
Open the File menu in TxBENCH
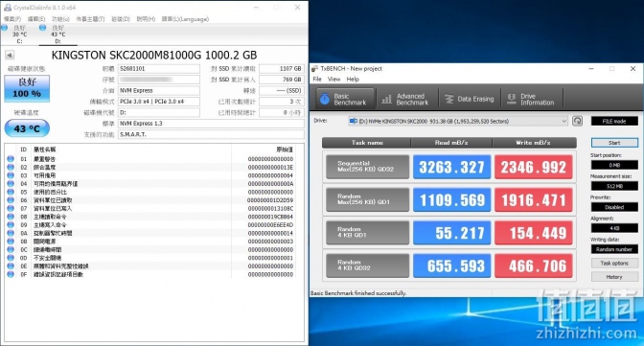click(317, 79)
